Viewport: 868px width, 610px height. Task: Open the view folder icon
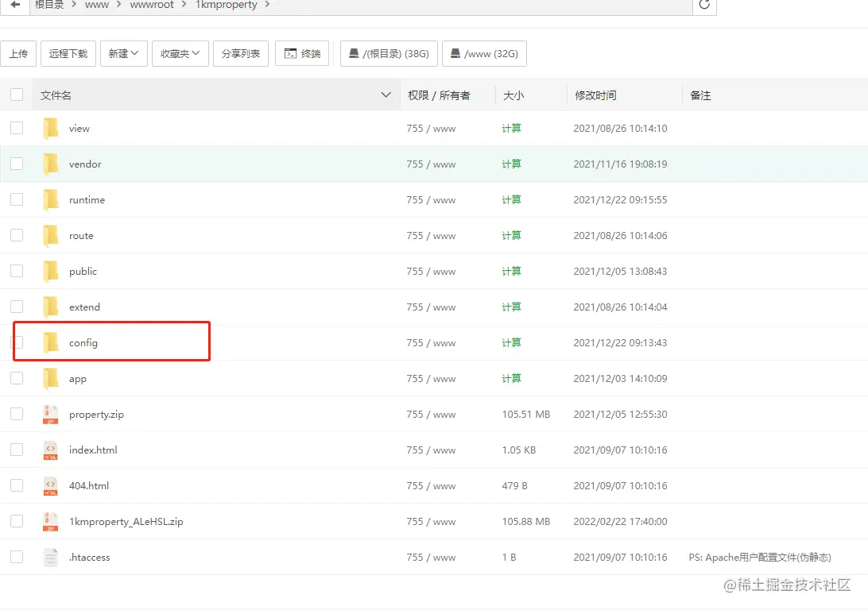(x=50, y=129)
